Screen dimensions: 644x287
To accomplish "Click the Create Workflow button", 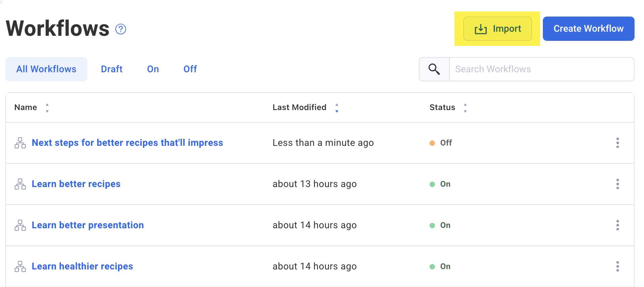I will tap(589, 29).
